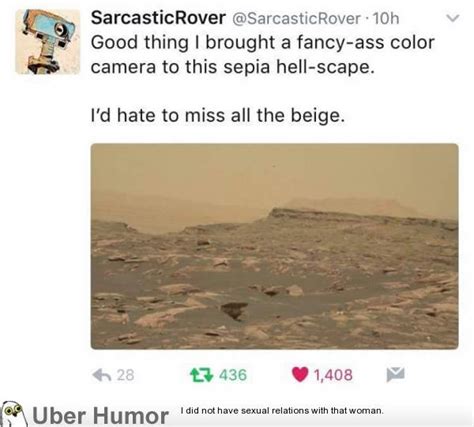The width and height of the screenshot is (474, 427).
Task: Open the SarcasticRover profile avatar
Action: click(48, 42)
